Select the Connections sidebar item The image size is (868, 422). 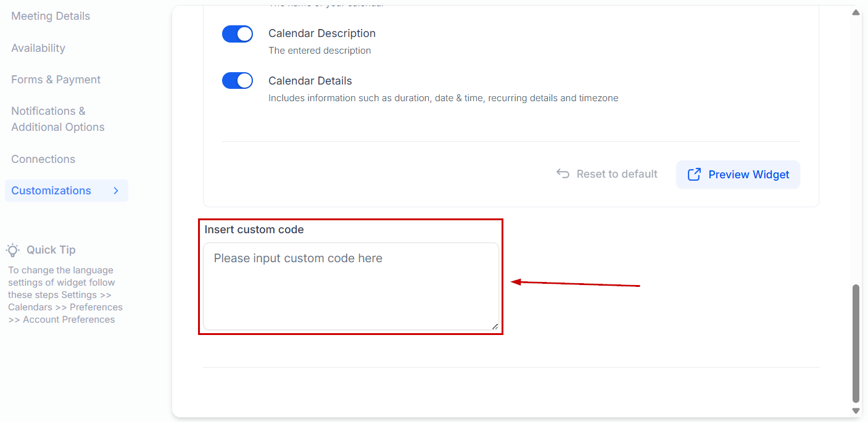pyautogui.click(x=43, y=159)
